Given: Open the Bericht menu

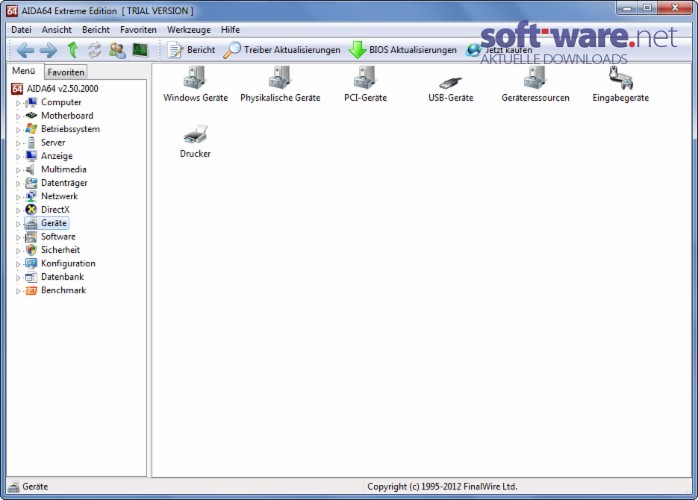Looking at the screenshot, I should coord(96,30).
